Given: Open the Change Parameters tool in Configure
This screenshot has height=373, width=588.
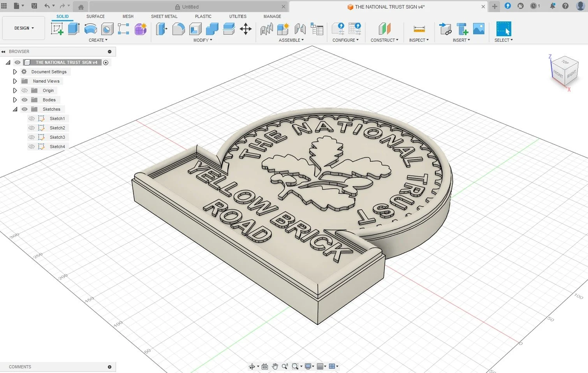Looking at the screenshot, I should point(338,29).
